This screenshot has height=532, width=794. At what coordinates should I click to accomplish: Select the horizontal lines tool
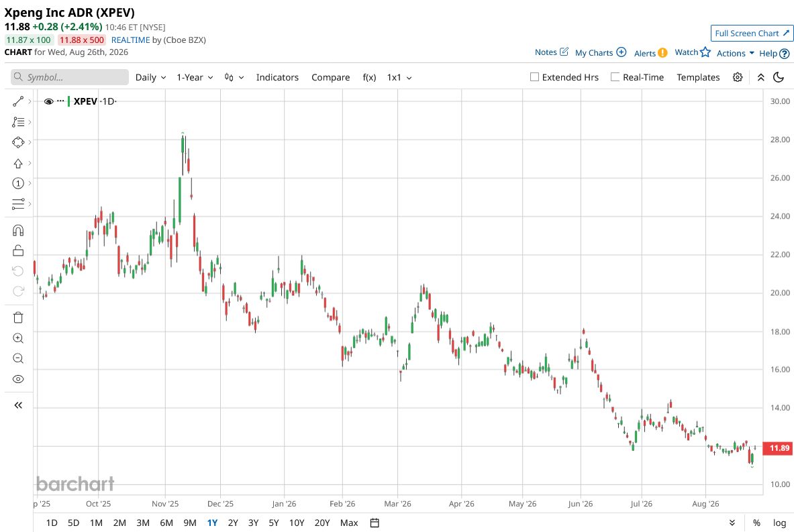[x=18, y=204]
